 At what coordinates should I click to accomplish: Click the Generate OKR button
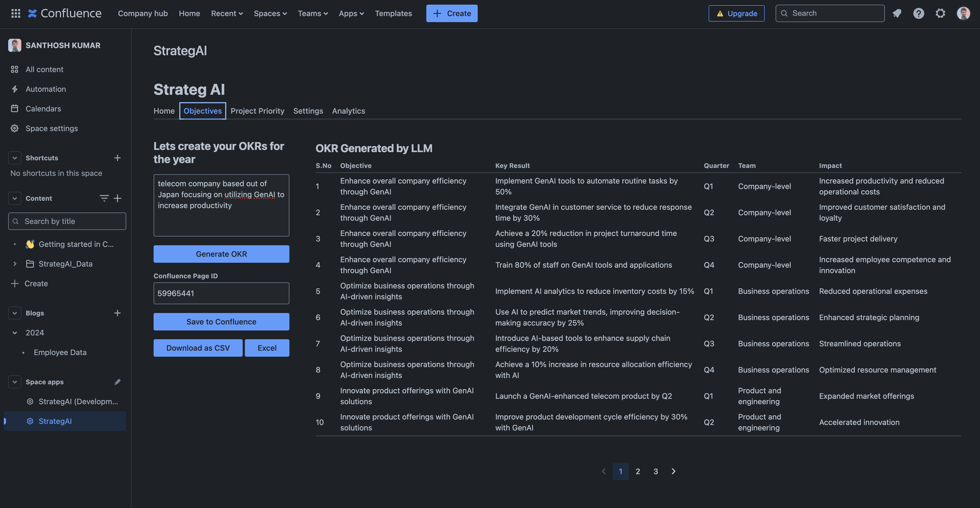pyautogui.click(x=221, y=254)
